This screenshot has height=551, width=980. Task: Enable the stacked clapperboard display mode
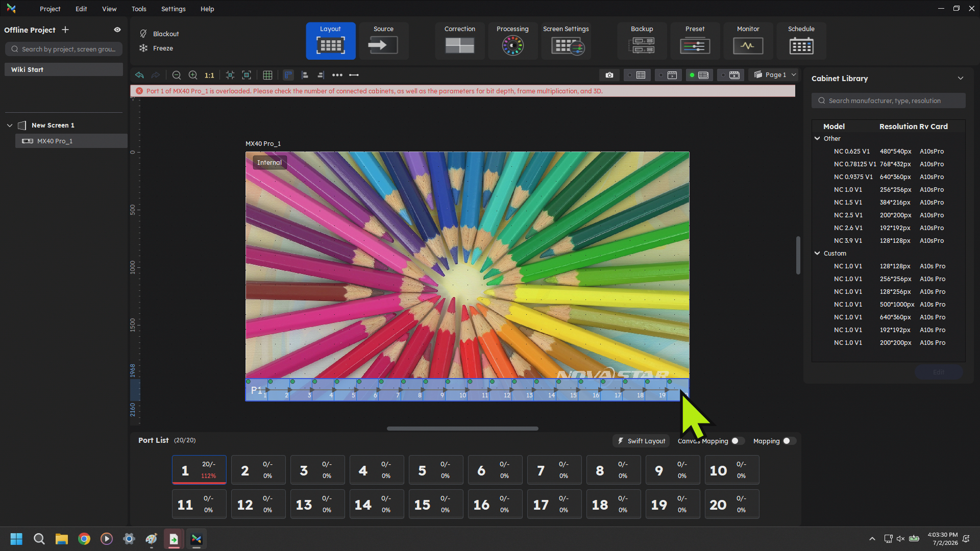coord(730,75)
